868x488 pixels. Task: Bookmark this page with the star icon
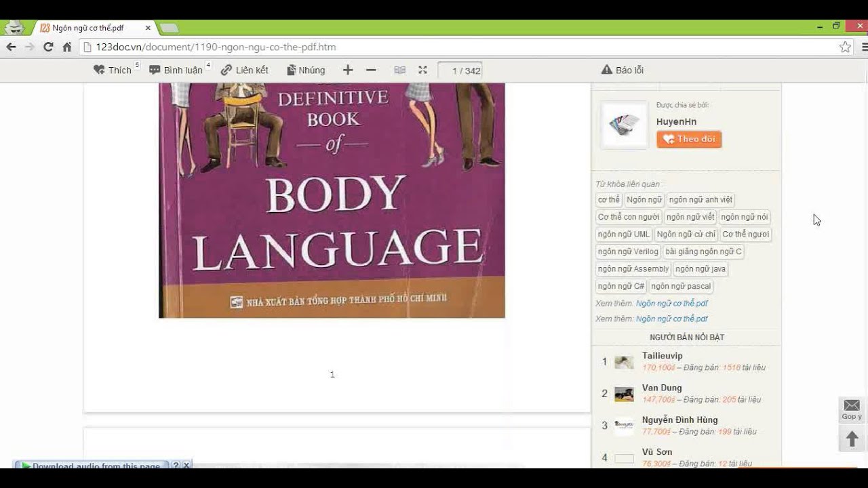pyautogui.click(x=845, y=47)
